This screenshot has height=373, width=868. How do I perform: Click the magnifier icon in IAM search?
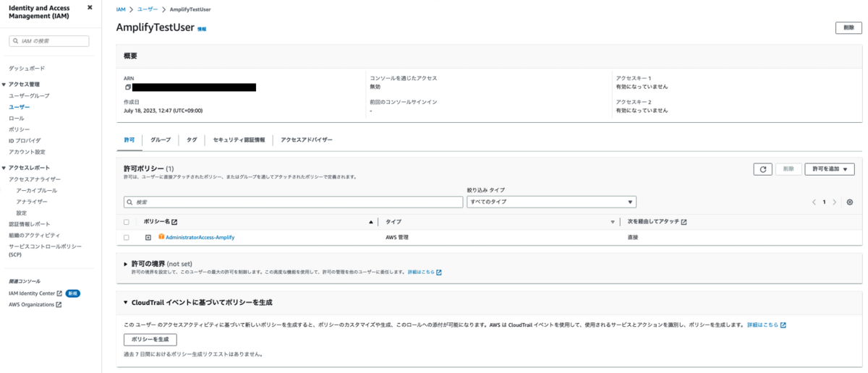(x=16, y=41)
